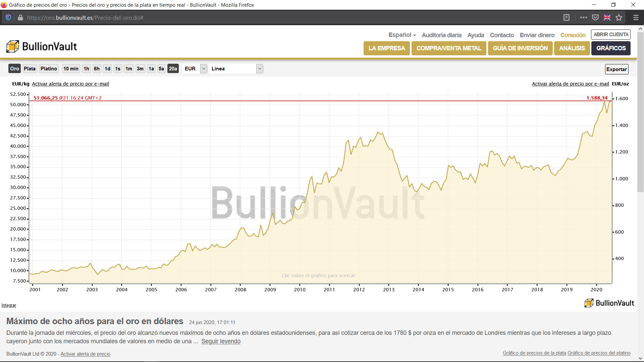Bookmark this page with the star icon
644x362 pixels.
tap(619, 17)
